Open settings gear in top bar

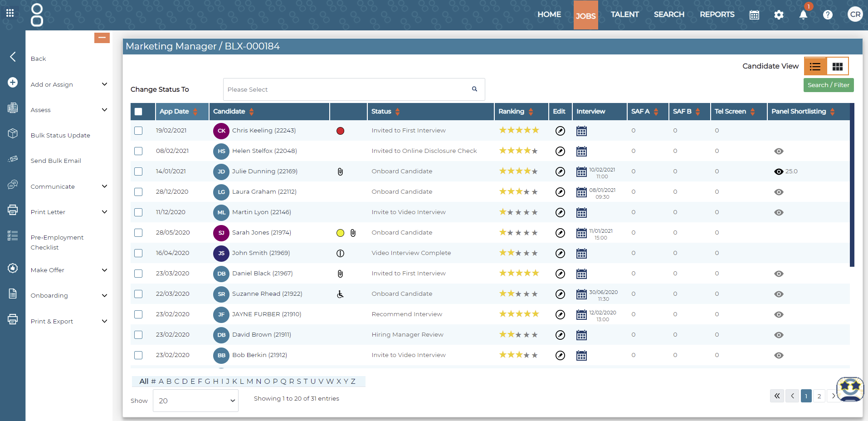tap(779, 15)
